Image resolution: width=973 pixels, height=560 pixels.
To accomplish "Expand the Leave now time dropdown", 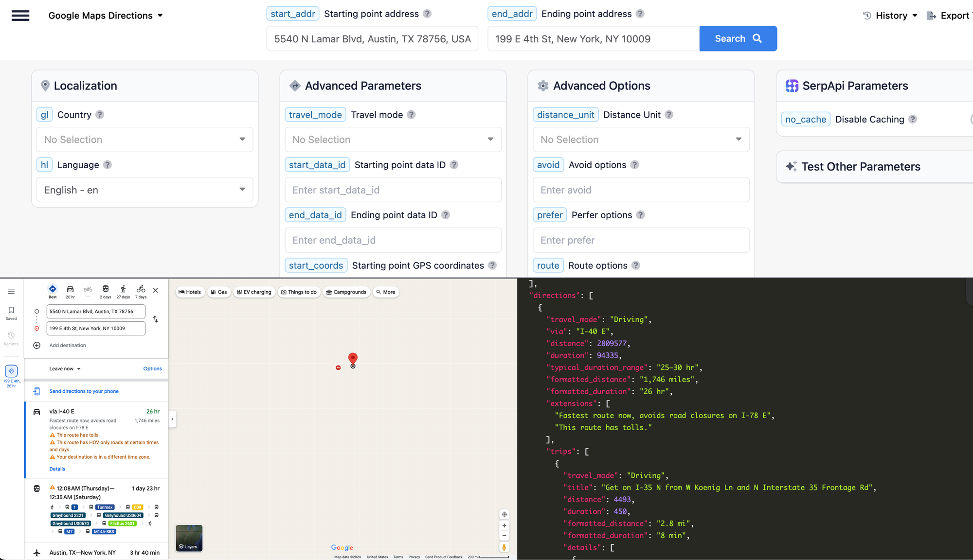I will (65, 369).
